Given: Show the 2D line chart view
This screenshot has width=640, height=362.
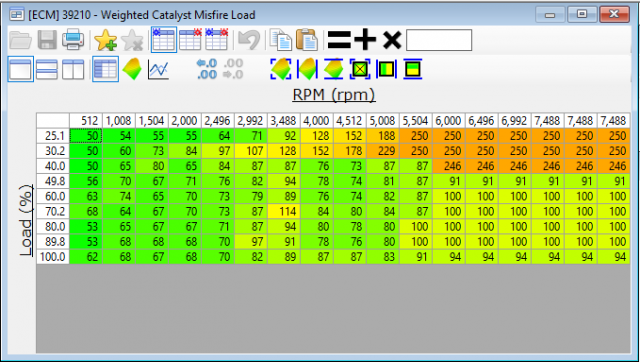Looking at the screenshot, I should click(x=158, y=69).
